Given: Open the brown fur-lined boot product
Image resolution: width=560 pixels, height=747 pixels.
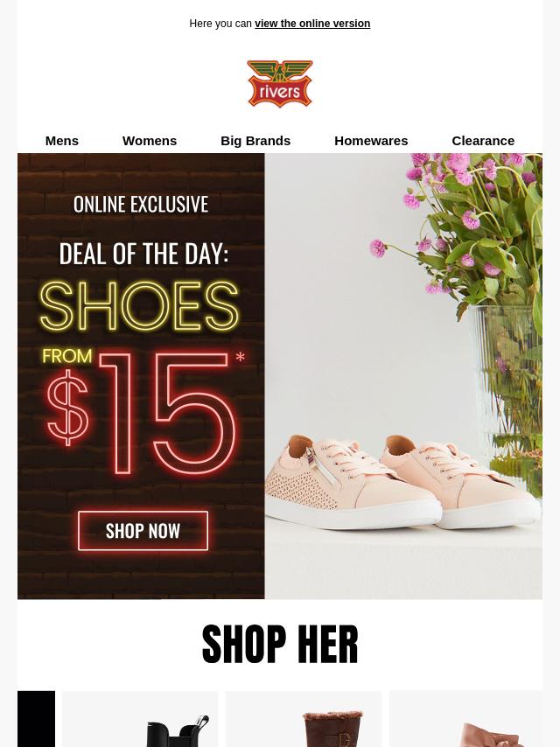Looking at the screenshot, I should coord(304,719).
